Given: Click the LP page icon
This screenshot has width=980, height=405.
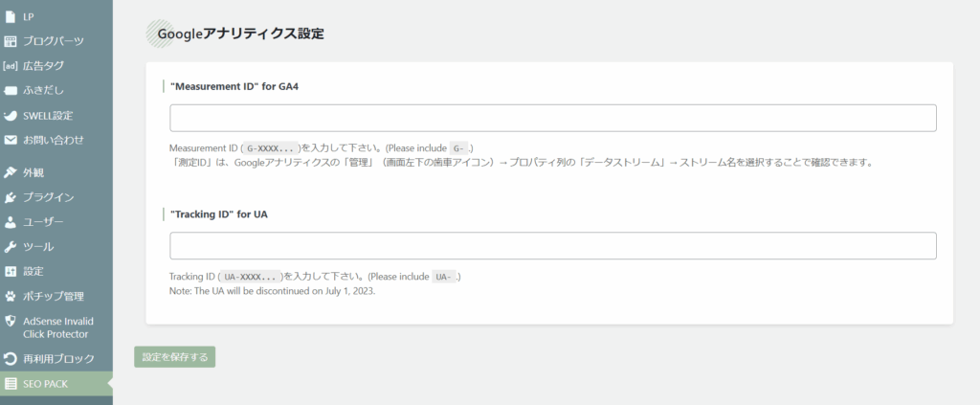Looking at the screenshot, I should pos(11,16).
